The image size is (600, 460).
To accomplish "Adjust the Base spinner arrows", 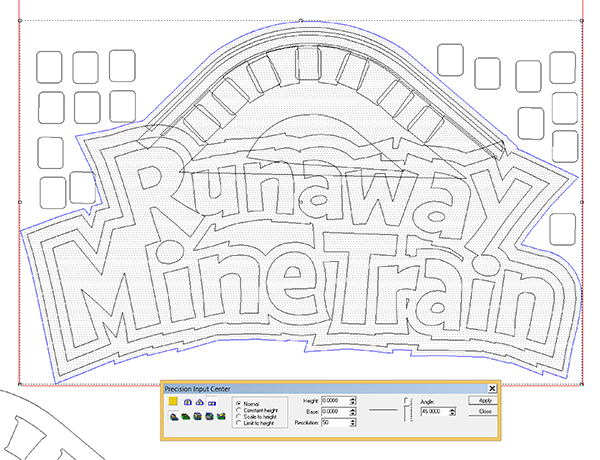I will coord(353,412).
